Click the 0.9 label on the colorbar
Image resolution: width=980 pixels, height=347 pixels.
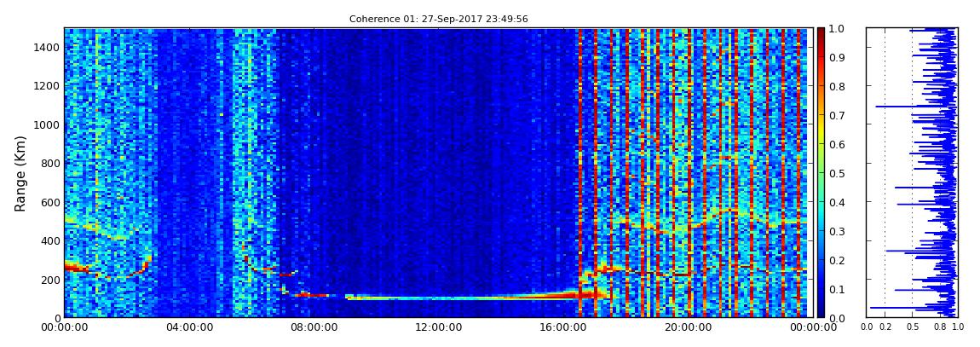[x=837, y=57]
